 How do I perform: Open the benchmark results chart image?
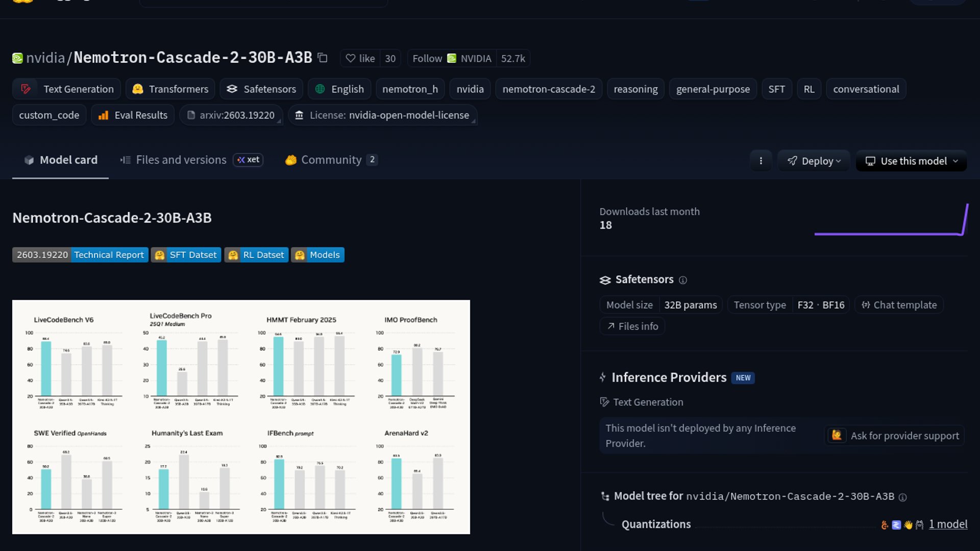coord(241,417)
